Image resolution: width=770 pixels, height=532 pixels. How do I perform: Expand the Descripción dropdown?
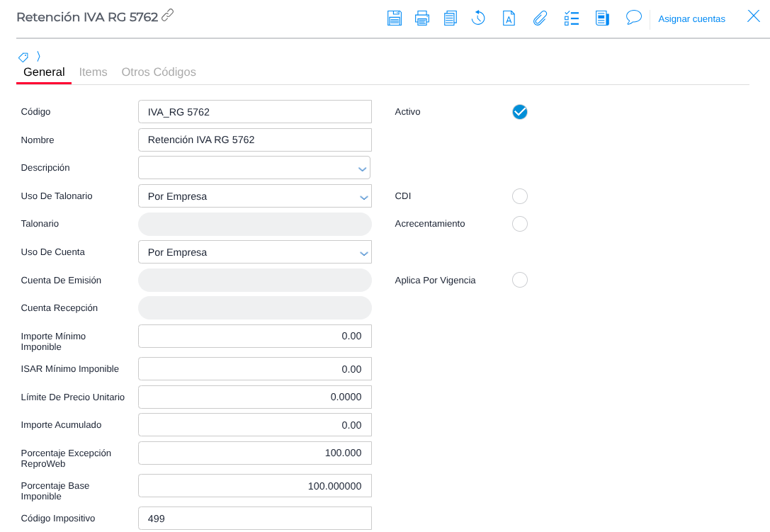tap(363, 169)
